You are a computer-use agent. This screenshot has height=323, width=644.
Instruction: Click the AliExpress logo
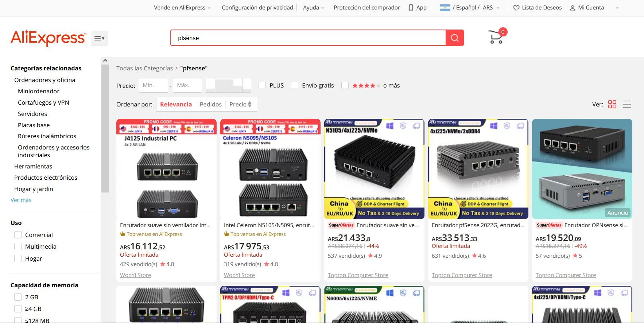point(48,38)
